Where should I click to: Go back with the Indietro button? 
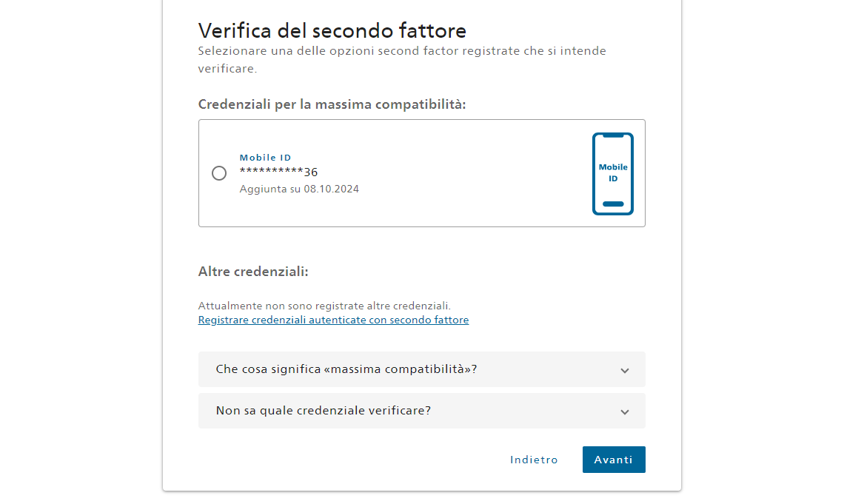pyautogui.click(x=534, y=460)
